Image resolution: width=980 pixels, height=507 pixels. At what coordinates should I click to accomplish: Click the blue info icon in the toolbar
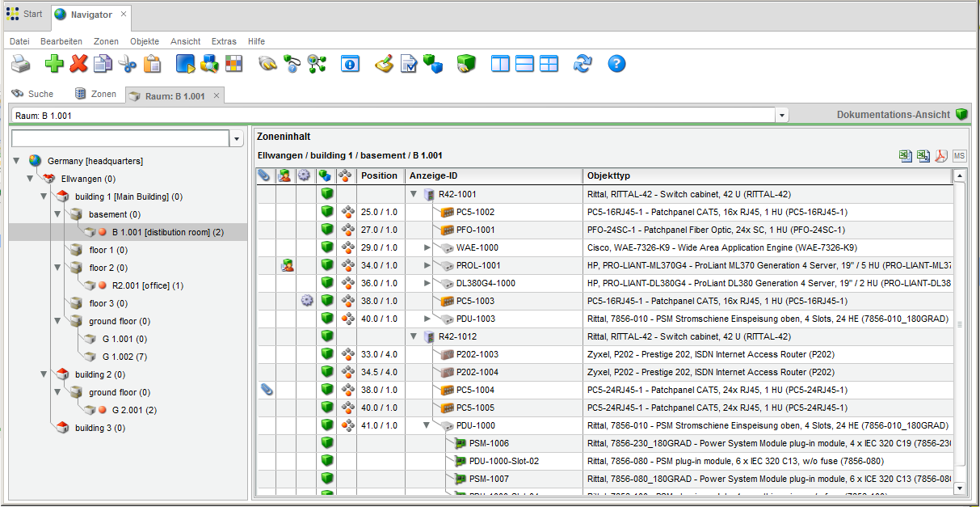coord(350,64)
